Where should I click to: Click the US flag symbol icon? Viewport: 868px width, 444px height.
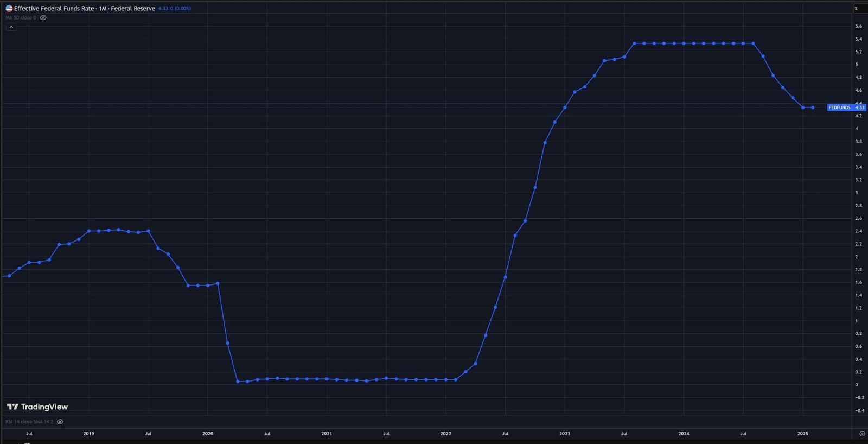coord(9,8)
